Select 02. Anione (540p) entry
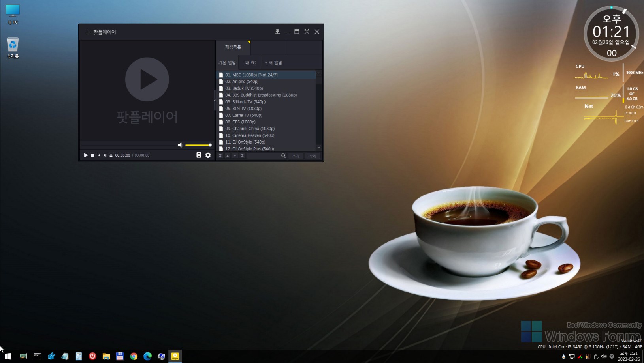The image size is (644, 363). [266, 82]
